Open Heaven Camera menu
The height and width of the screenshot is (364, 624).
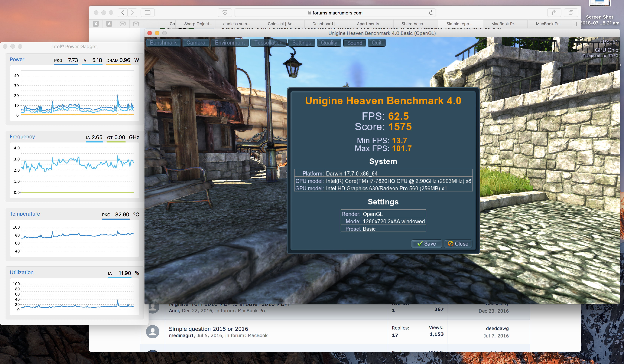[x=196, y=43]
